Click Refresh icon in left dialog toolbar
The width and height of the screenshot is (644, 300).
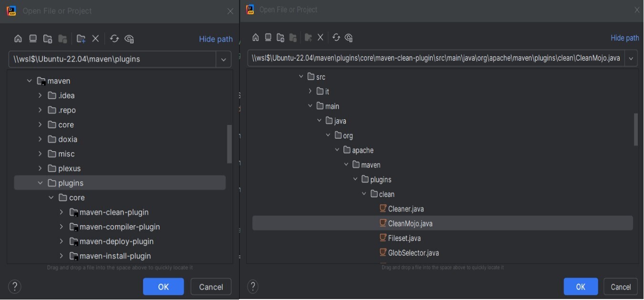(x=114, y=39)
